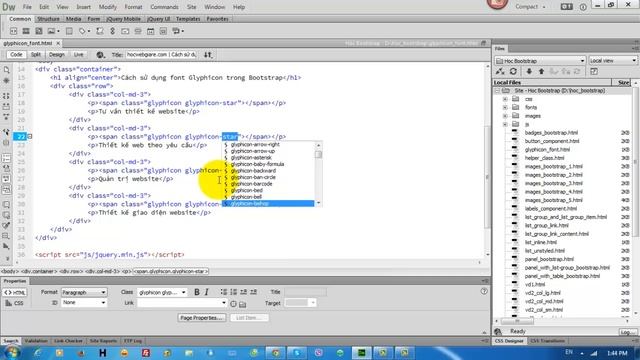The height and width of the screenshot is (360, 640).
Task: Click the Link input field in Properties
Action: click(x=182, y=303)
